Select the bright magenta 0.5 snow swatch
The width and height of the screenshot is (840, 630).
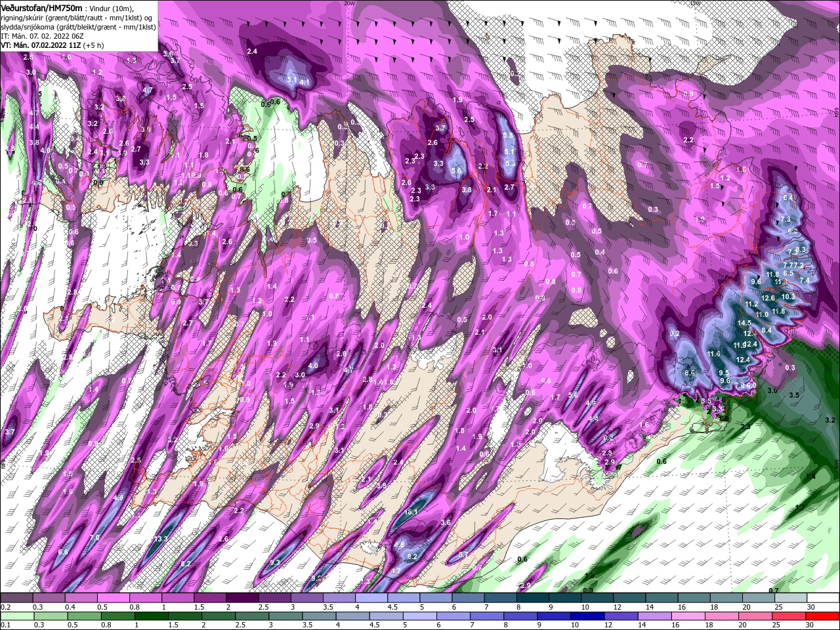click(x=113, y=598)
